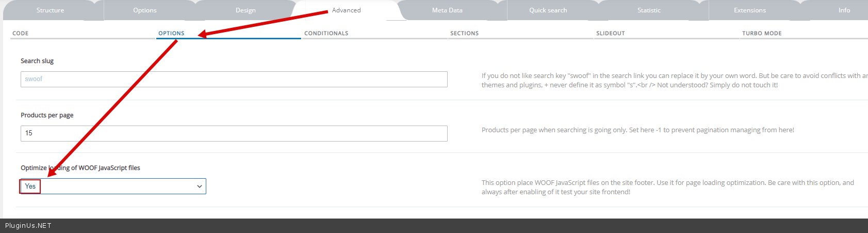Screen dimensions: 868x233
Task: Select the Options sub-tab under Advanced
Action: coord(171,33)
